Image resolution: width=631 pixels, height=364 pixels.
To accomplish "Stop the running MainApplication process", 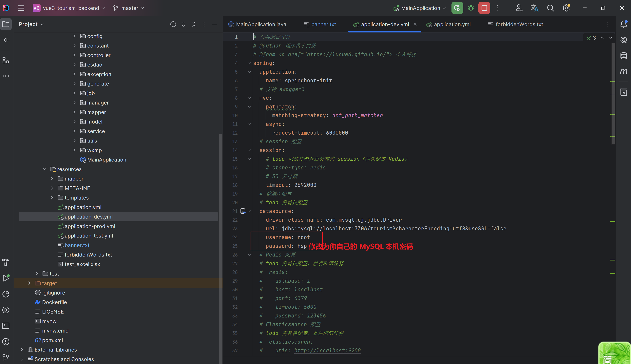I will (x=484, y=8).
